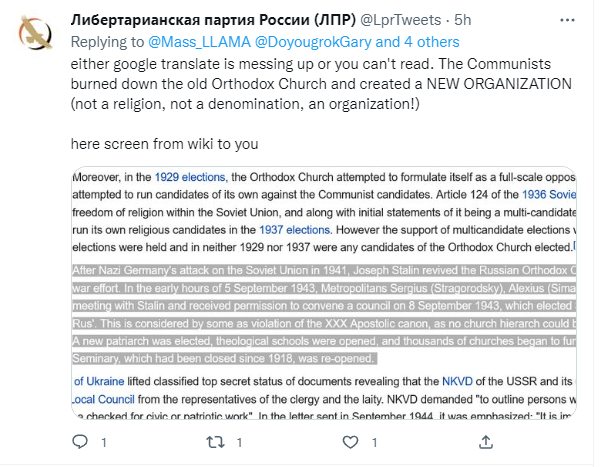The image size is (614, 467).
Task: Open the LPR eagle profile avatar
Action: pyautogui.click(x=35, y=33)
